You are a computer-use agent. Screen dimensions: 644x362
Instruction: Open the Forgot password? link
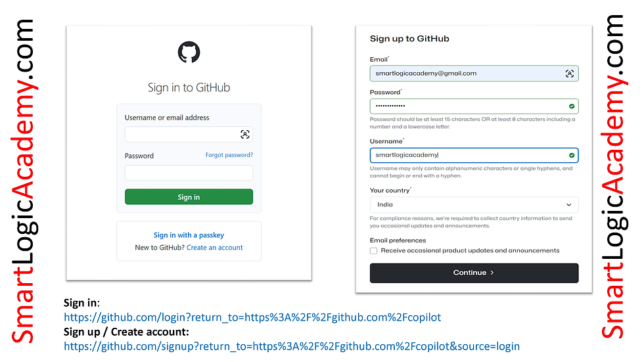(x=229, y=155)
